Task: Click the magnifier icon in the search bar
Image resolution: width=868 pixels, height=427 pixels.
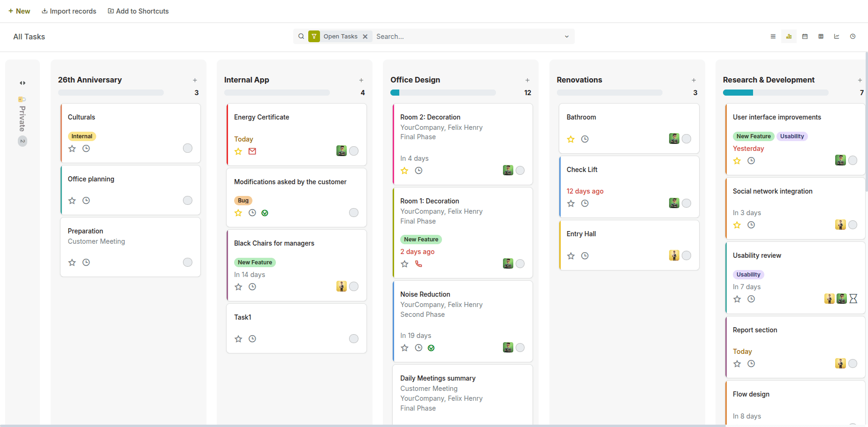Action: (x=301, y=36)
